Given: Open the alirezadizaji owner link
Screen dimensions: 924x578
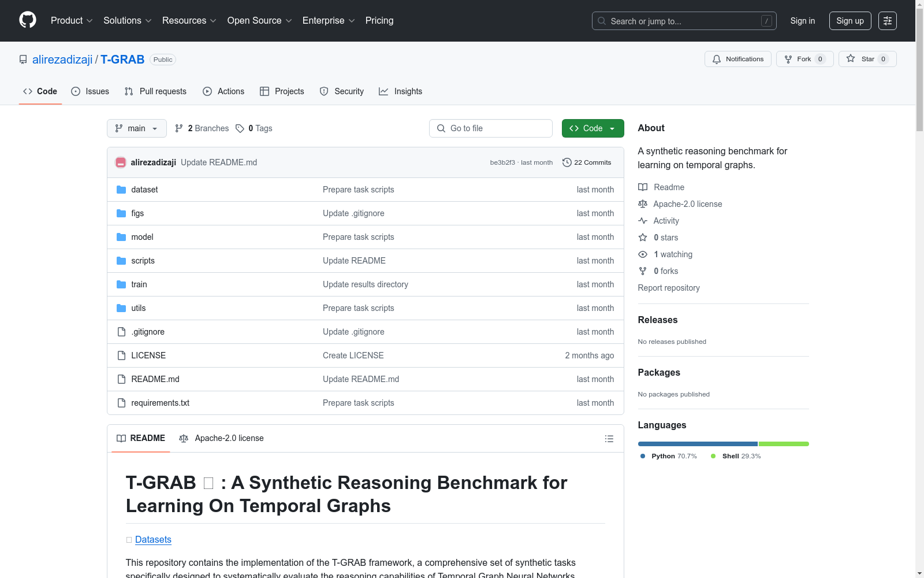Looking at the screenshot, I should pyautogui.click(x=62, y=60).
